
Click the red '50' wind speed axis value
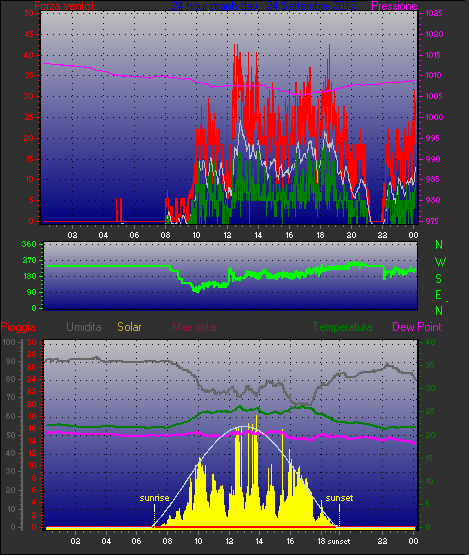29,13
